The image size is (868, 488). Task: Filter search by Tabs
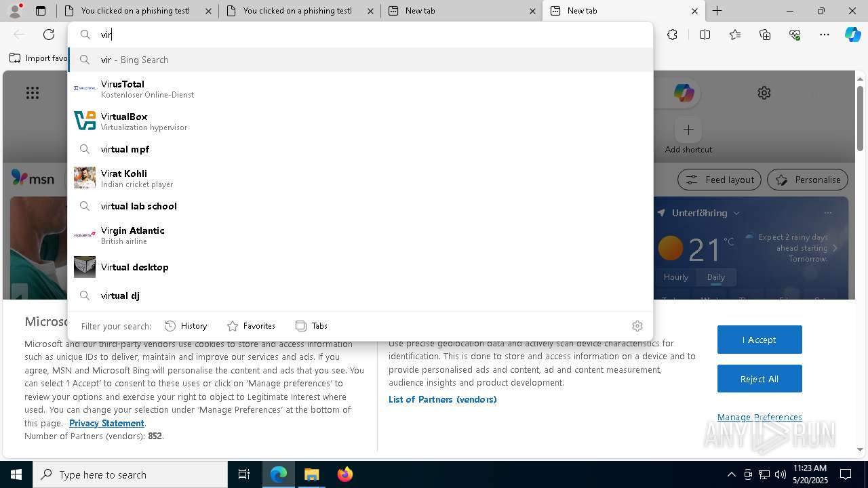(x=312, y=326)
